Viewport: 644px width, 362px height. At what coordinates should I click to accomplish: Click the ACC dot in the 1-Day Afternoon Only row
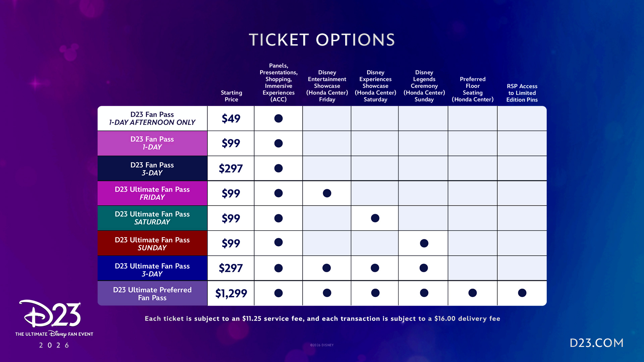click(x=278, y=118)
